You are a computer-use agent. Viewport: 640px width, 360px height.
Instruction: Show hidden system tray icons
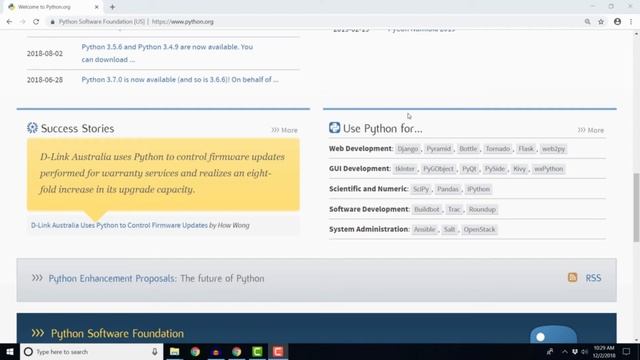tap(564, 351)
